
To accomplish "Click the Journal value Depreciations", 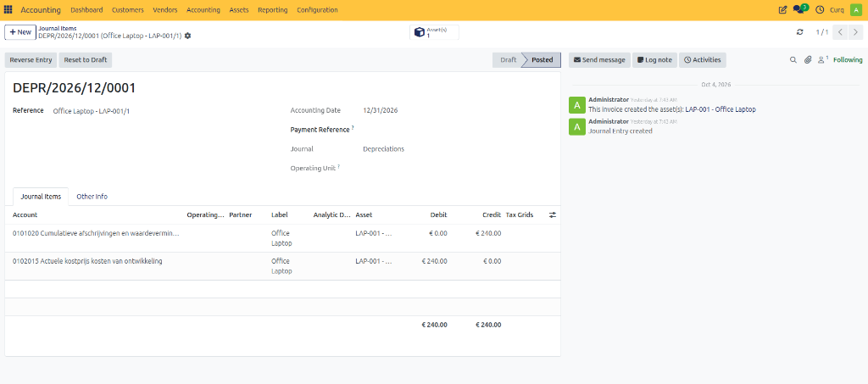I will (x=384, y=149).
